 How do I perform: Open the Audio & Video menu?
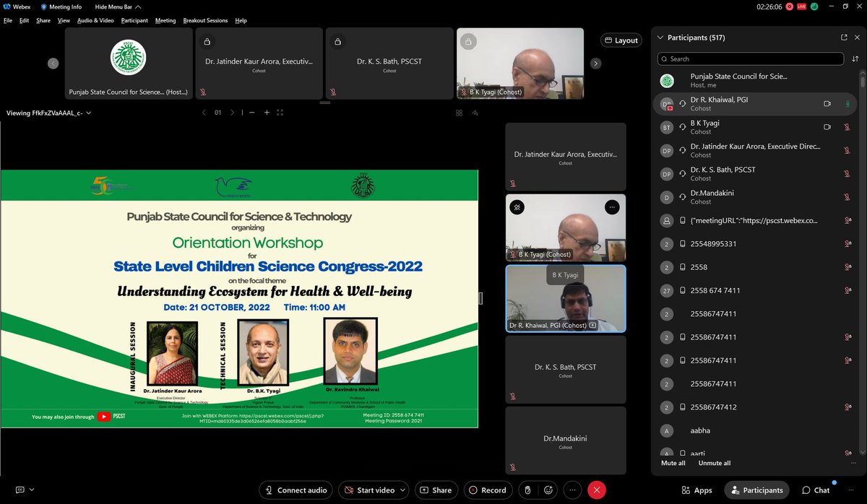click(95, 20)
